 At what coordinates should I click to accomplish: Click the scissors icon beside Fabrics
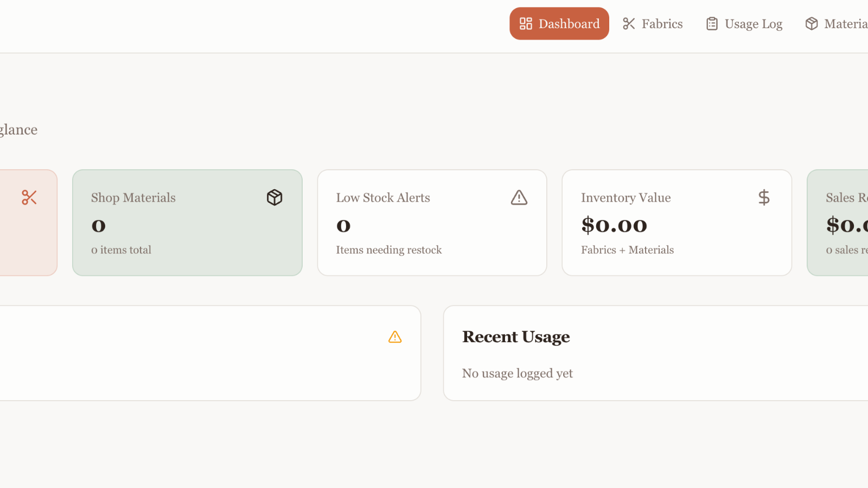(x=629, y=24)
